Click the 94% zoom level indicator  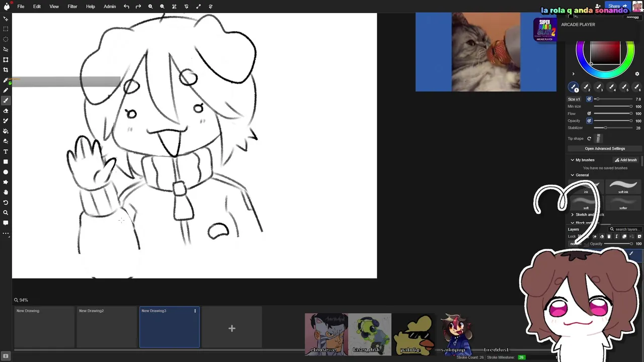point(21,300)
